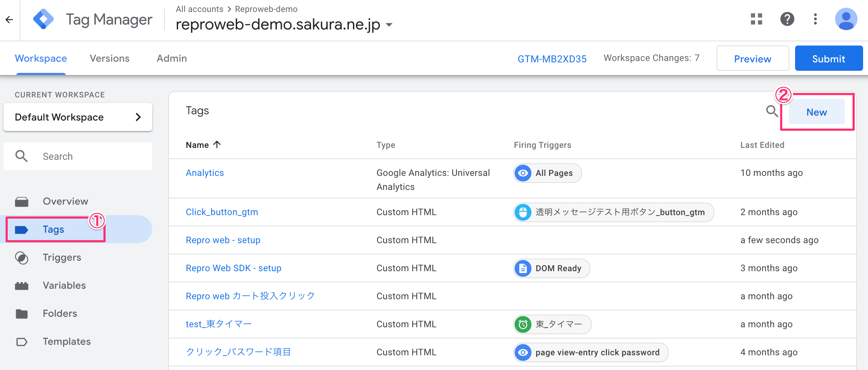
Task: Expand the Default Workspace chevron
Action: [138, 117]
